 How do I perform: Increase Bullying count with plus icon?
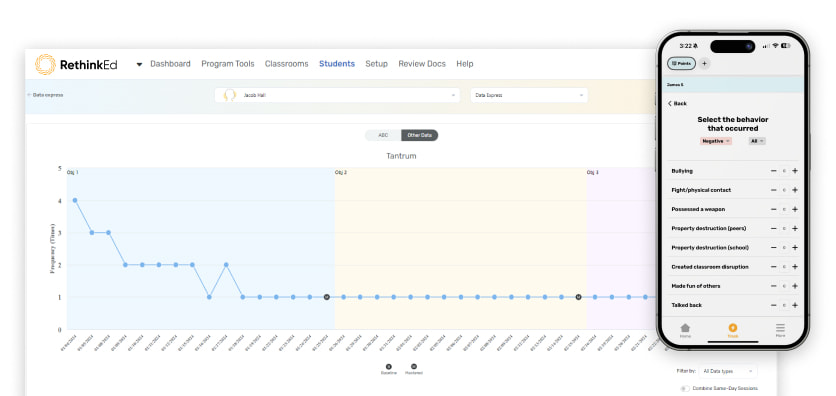(794, 171)
